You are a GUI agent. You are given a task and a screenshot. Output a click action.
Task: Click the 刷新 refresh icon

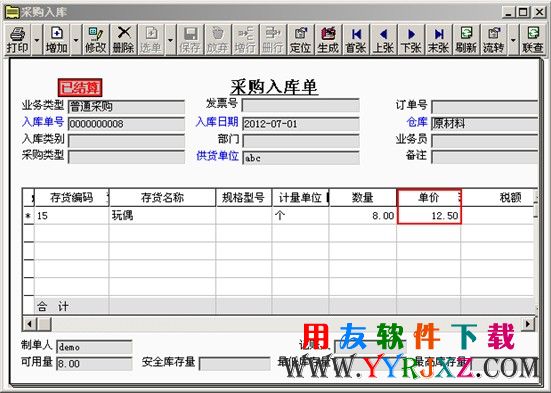[466, 40]
